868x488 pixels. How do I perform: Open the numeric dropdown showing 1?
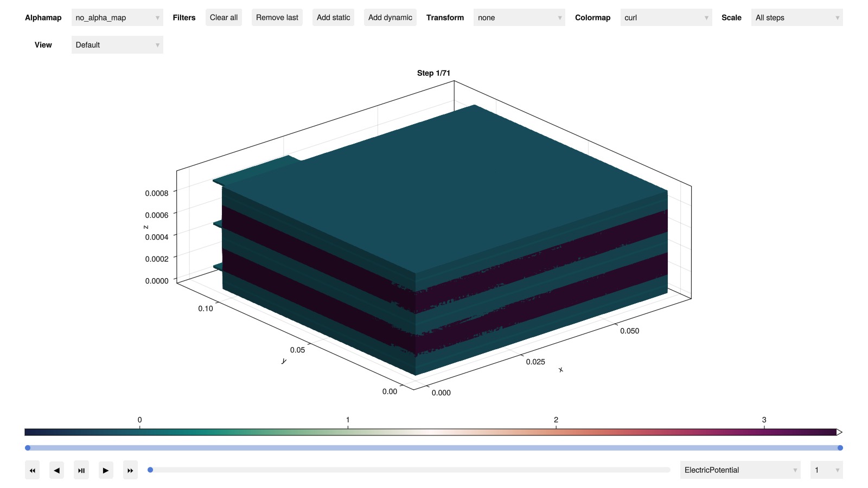coord(826,470)
